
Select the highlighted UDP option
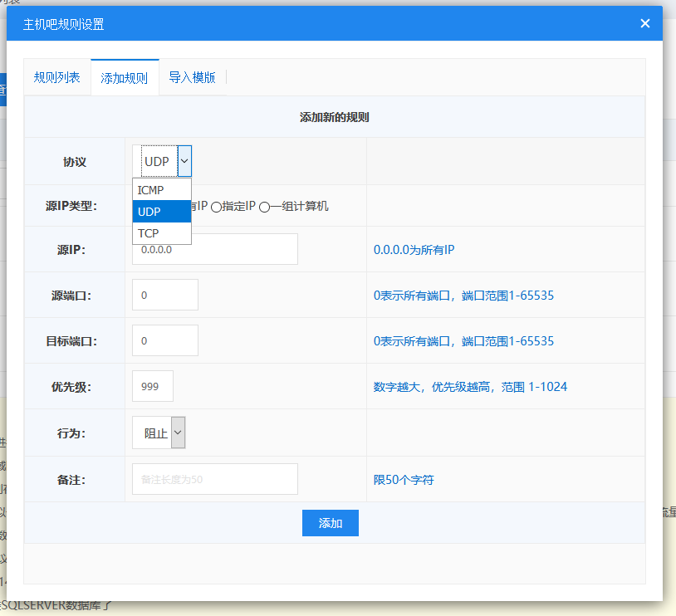[x=161, y=212]
